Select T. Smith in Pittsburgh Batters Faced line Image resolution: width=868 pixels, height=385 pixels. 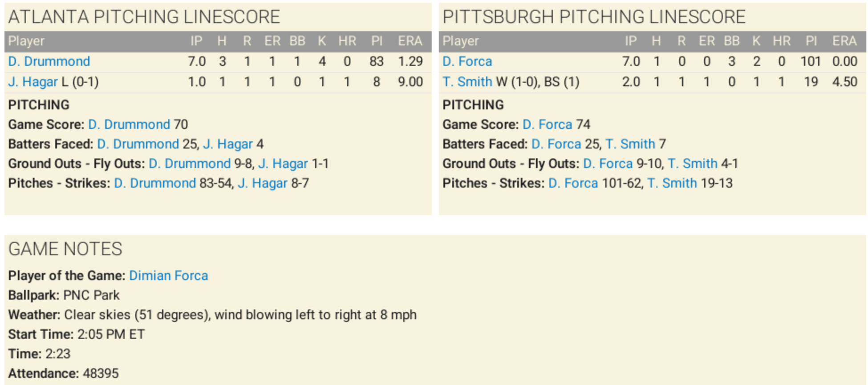(x=630, y=144)
